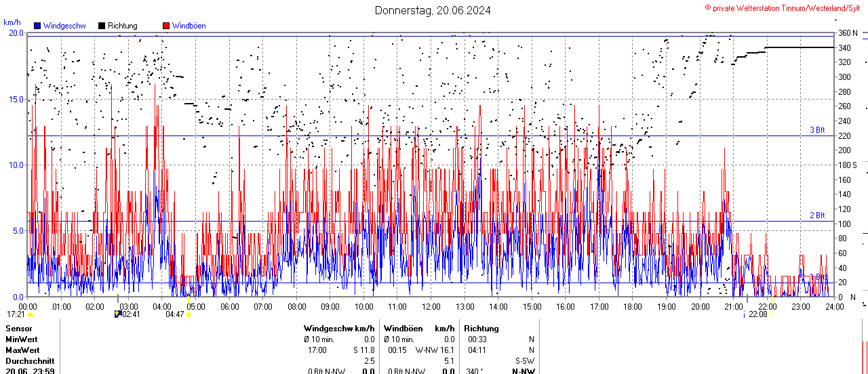Click the Windböen legend label

[x=189, y=26]
